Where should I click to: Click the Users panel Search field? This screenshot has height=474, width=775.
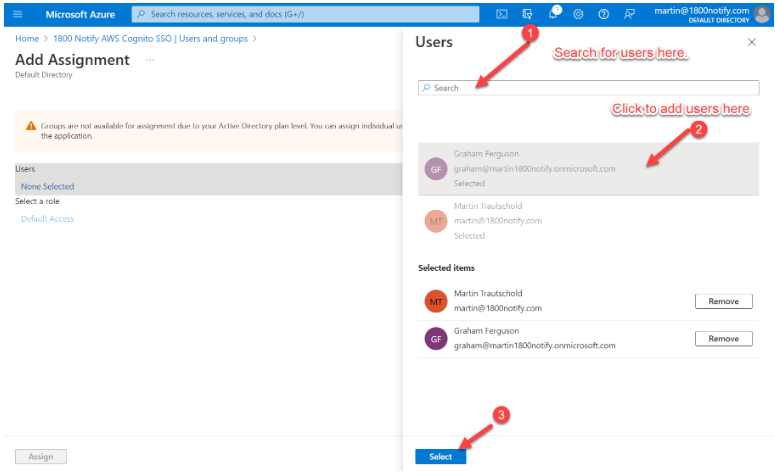coord(589,88)
